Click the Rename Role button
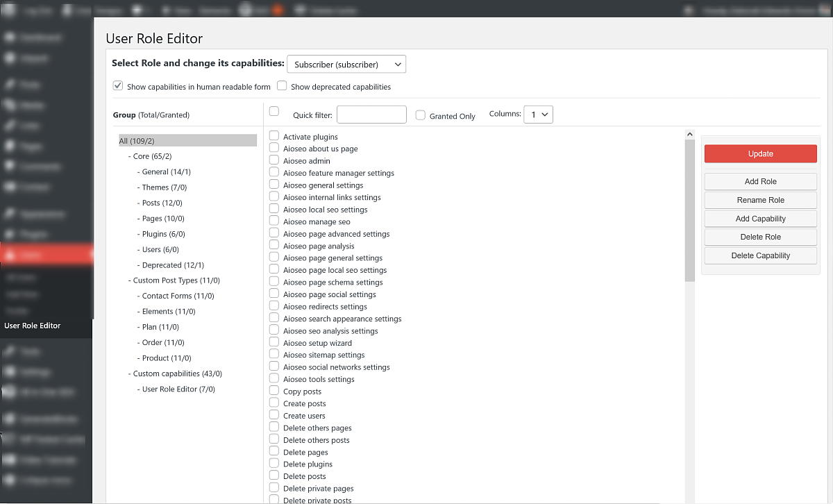Screen dimensions: 833x504 [760, 200]
